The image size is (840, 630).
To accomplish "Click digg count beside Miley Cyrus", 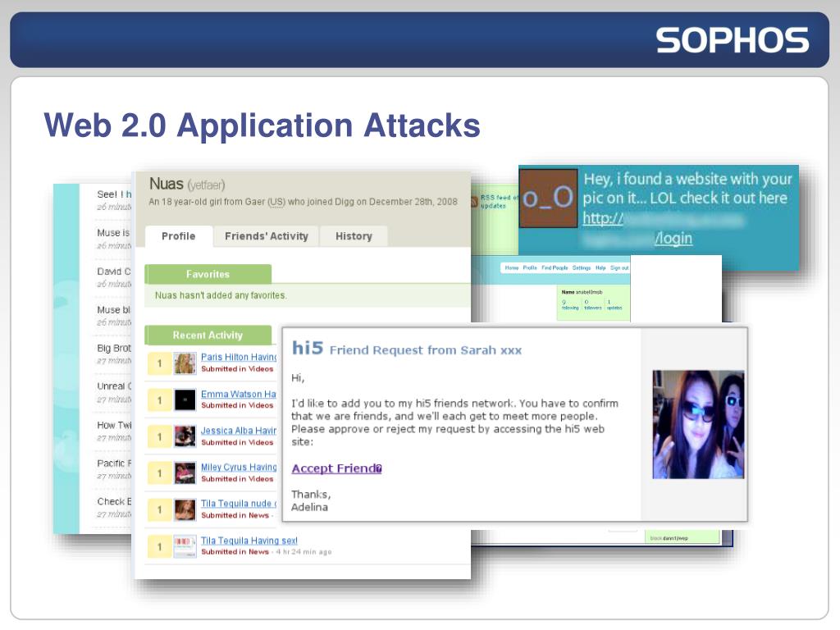I will [x=159, y=473].
